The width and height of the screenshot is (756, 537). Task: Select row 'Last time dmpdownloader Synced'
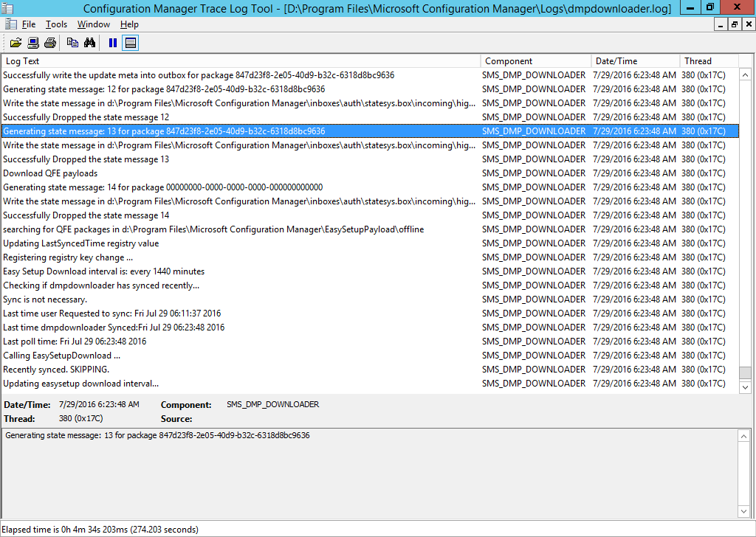pyautogui.click(x=370, y=327)
